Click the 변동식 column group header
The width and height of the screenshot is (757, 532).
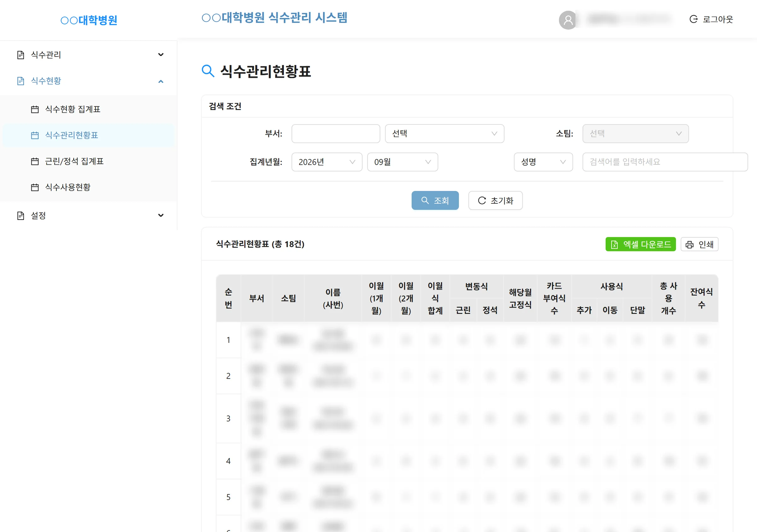476,286
